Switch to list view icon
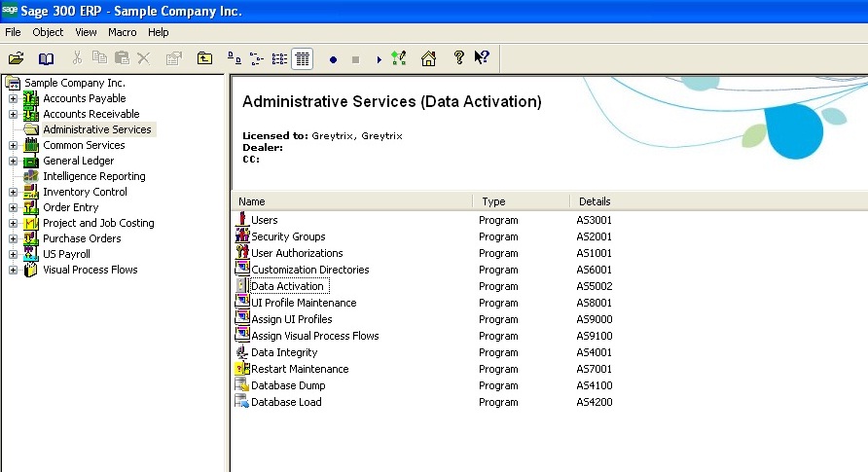Image resolution: width=868 pixels, height=472 pixels. click(279, 58)
